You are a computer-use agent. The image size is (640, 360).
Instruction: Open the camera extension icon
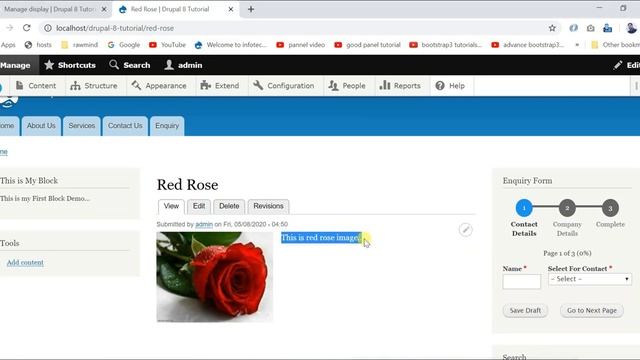(590, 28)
